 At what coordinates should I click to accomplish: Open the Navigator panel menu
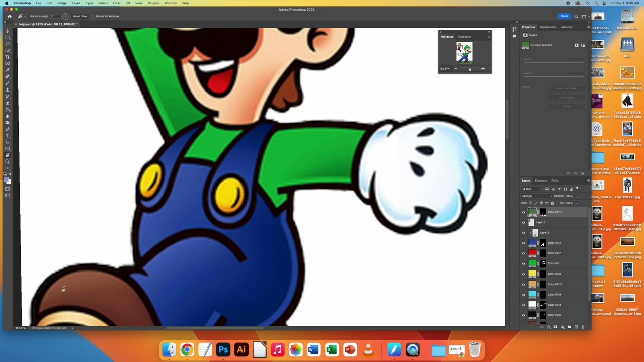coord(489,37)
